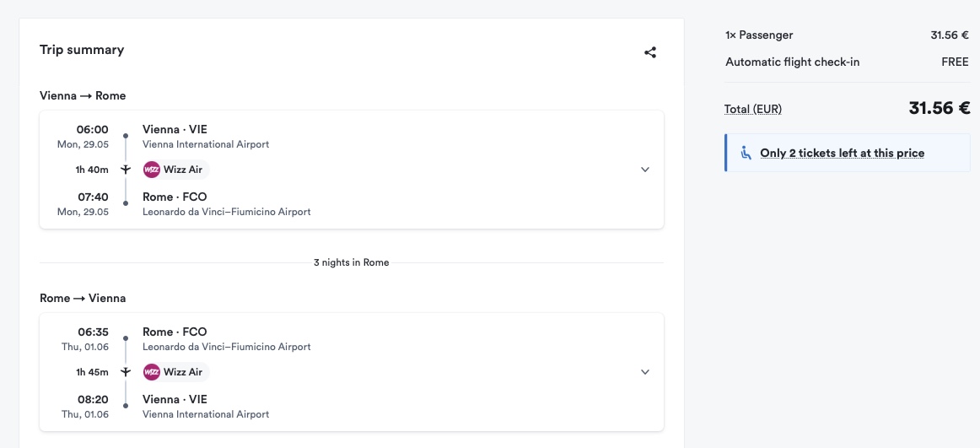Screen dimensions: 980x448
Task: Click the plane icon beside 1h 45m
Action: point(126,372)
